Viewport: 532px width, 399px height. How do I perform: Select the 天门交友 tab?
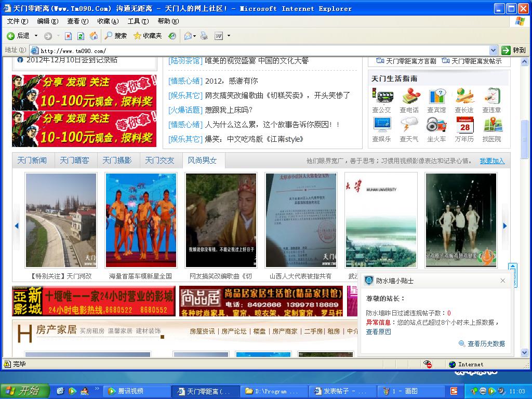(x=159, y=161)
